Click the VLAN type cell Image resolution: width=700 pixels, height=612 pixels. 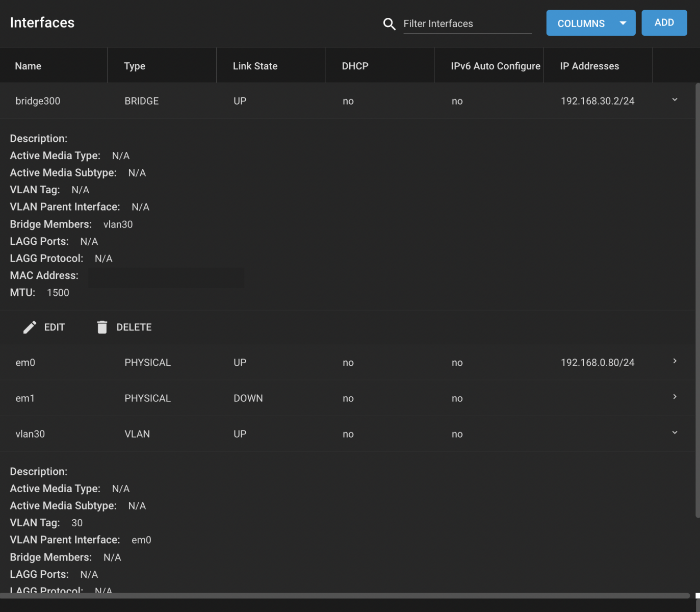(137, 434)
